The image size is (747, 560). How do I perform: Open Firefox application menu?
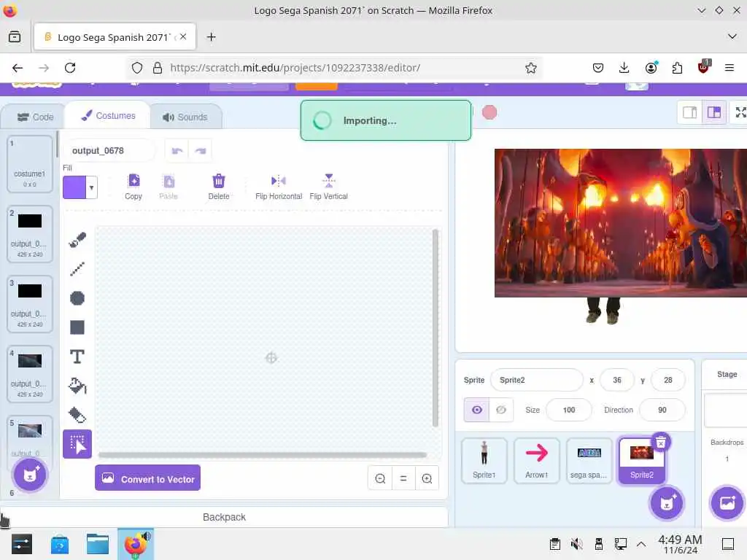coord(729,68)
